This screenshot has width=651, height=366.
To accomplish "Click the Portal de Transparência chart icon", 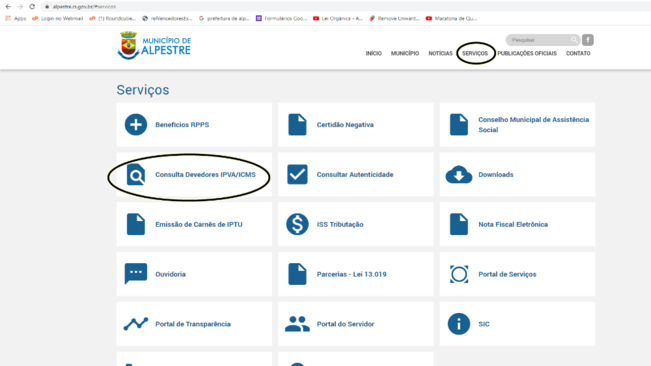I will (136, 324).
